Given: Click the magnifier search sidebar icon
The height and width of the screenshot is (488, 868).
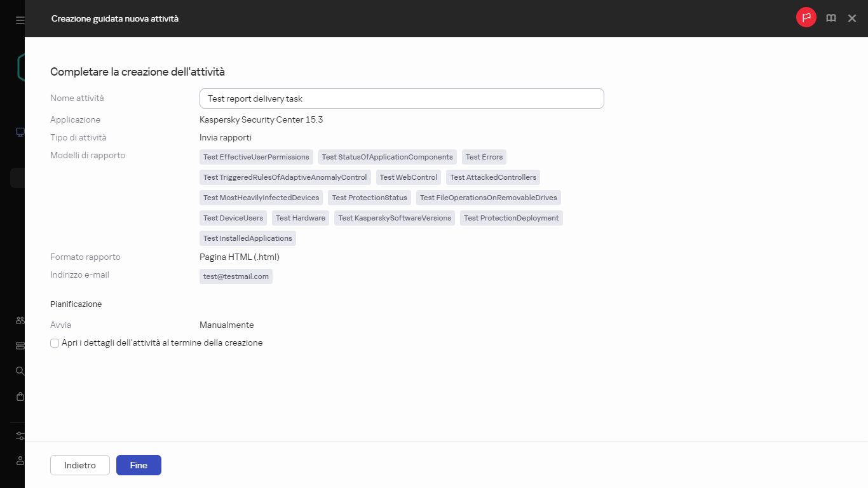Looking at the screenshot, I should point(20,370).
